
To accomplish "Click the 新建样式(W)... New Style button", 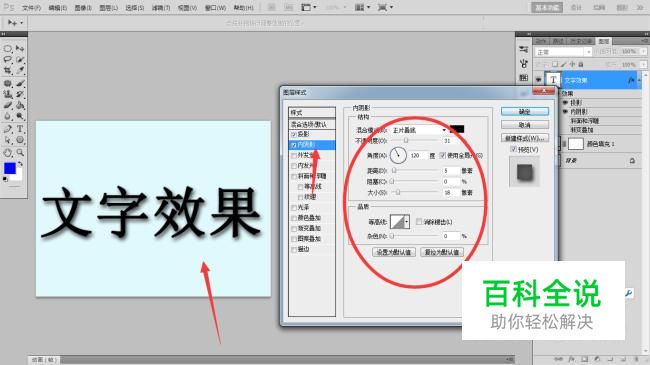I will pos(525,138).
